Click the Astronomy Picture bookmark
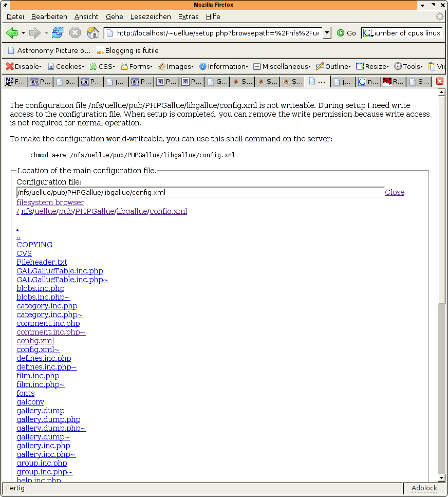The height and width of the screenshot is (497, 448). 49,50
